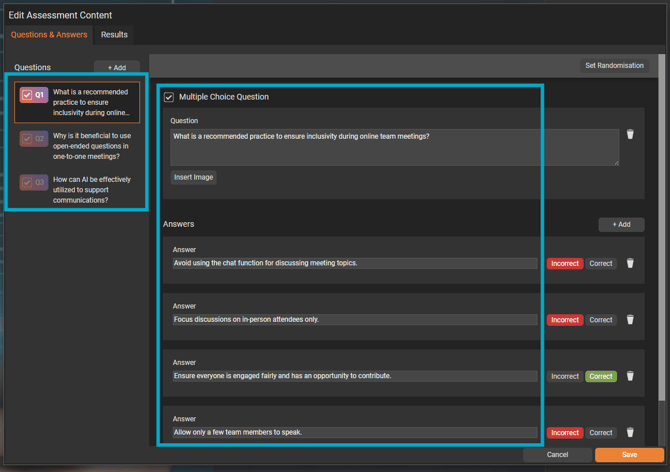The image size is (670, 472).
Task: Delete the 'Ensure everyone is engaged' answer
Action: click(630, 376)
